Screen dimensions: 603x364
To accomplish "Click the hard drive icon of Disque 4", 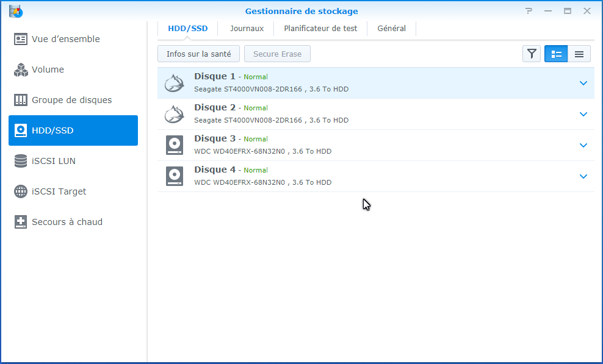I will (x=174, y=176).
